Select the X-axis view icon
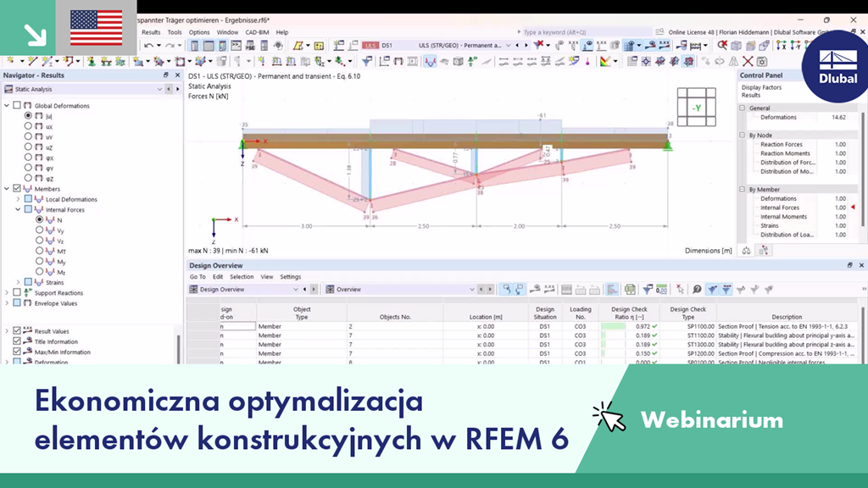 tap(781, 46)
